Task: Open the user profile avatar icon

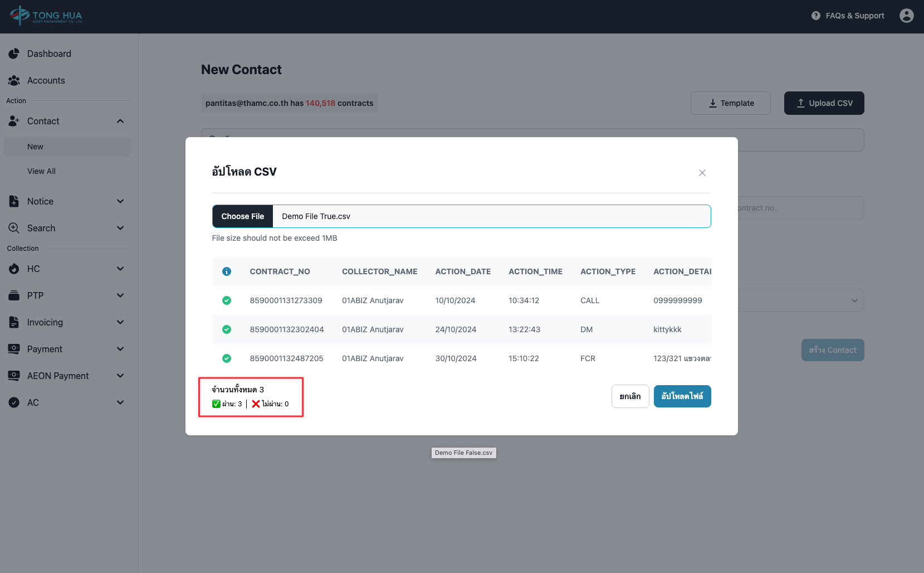Action: [906, 16]
